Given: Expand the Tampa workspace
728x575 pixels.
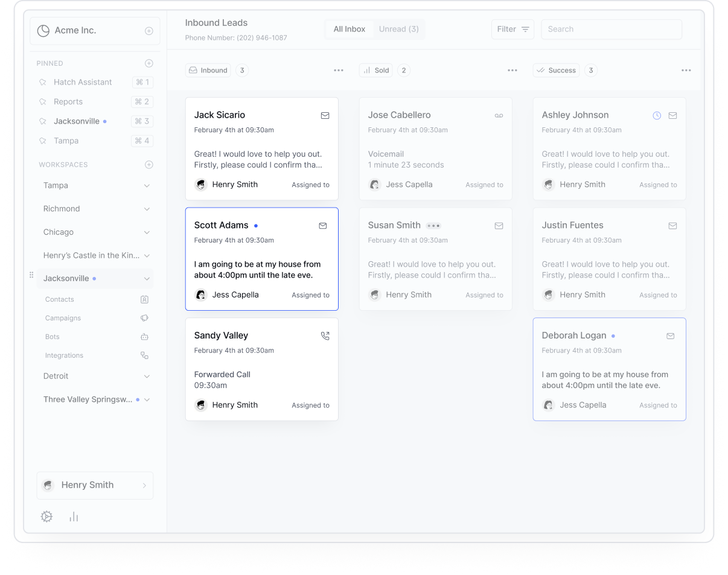Looking at the screenshot, I should (147, 185).
